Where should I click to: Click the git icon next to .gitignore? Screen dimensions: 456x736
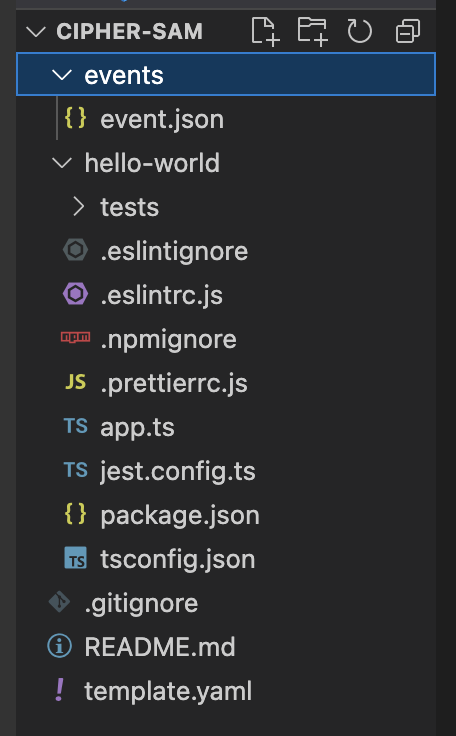click(x=60, y=602)
